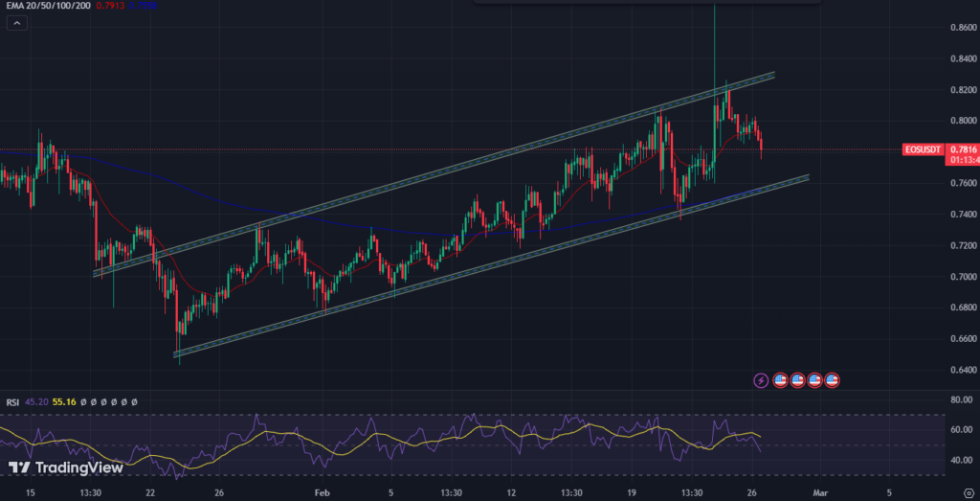Click the purple RSI value 45.20

tap(37, 402)
